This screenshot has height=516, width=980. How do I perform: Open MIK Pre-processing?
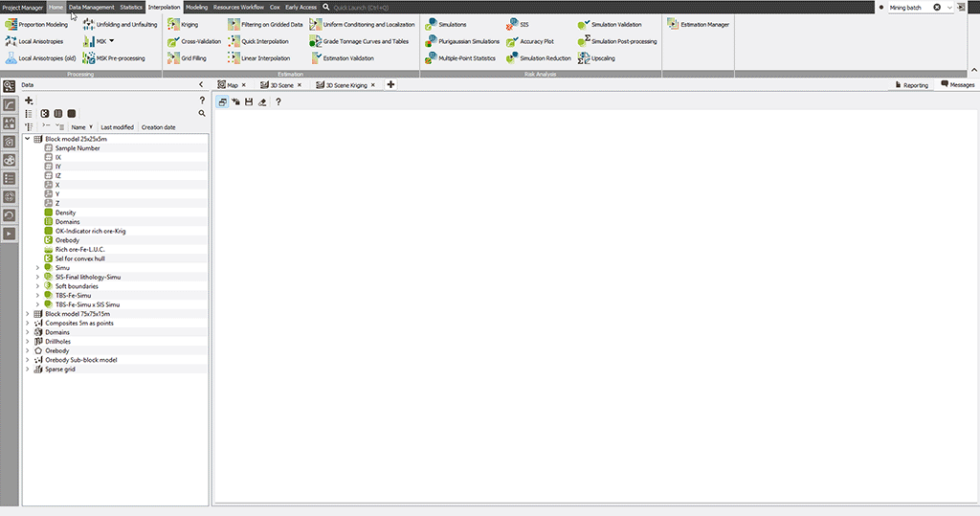point(114,58)
